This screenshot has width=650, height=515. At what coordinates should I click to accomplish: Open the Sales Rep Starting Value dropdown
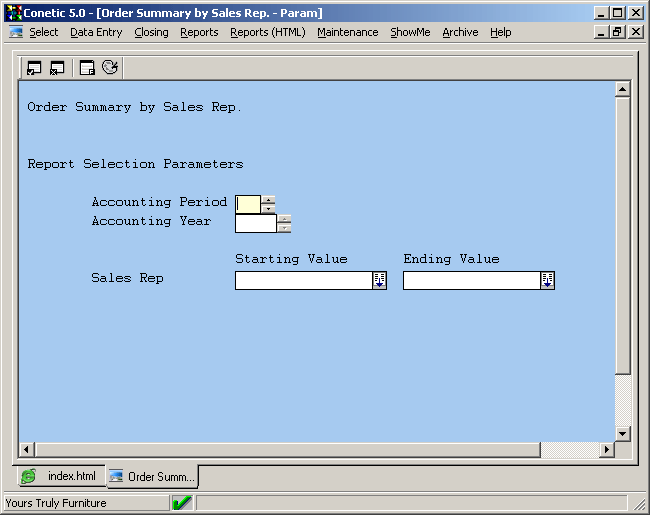click(379, 281)
